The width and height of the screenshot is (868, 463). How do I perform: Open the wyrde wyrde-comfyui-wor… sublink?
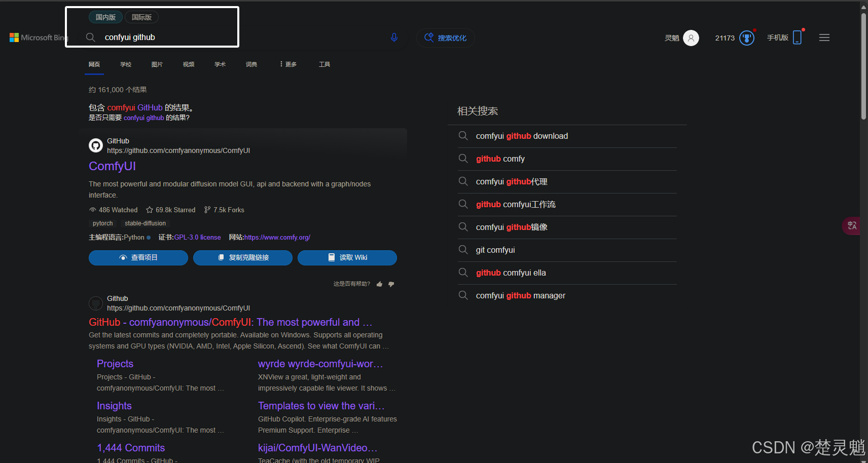(x=320, y=364)
